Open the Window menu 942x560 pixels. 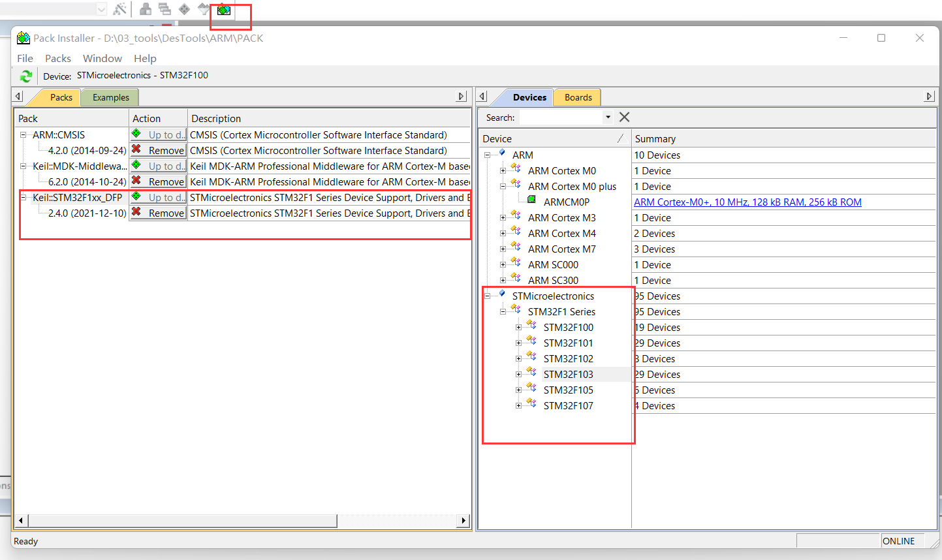point(102,58)
